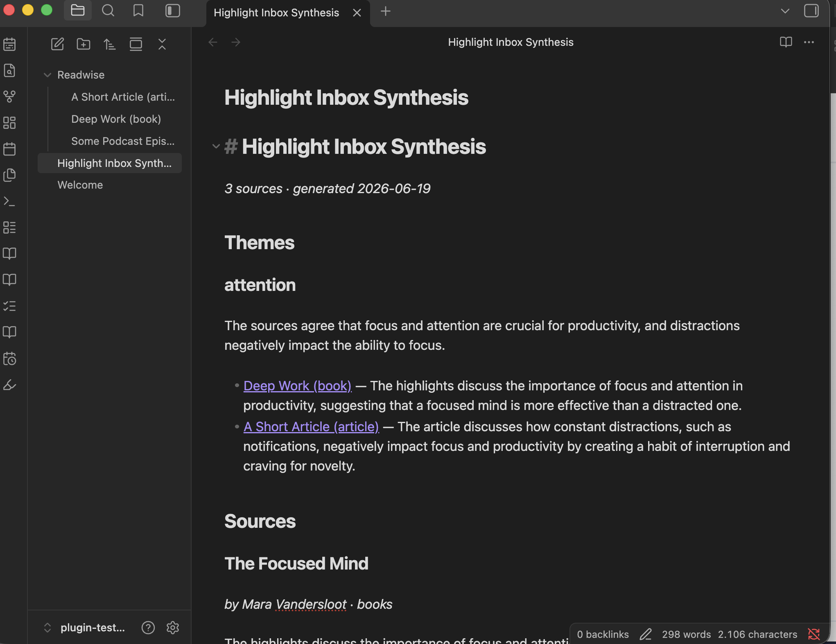Open the command palette ribbon icon
The height and width of the screenshot is (644, 836).
coord(9,201)
